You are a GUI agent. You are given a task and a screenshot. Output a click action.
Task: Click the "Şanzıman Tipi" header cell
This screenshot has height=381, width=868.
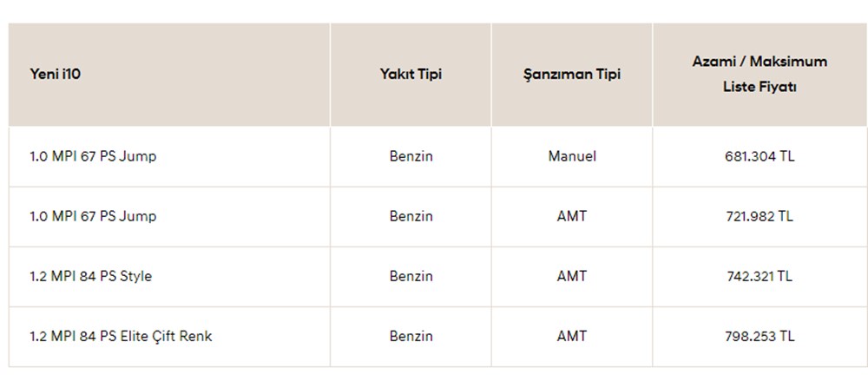[571, 75]
